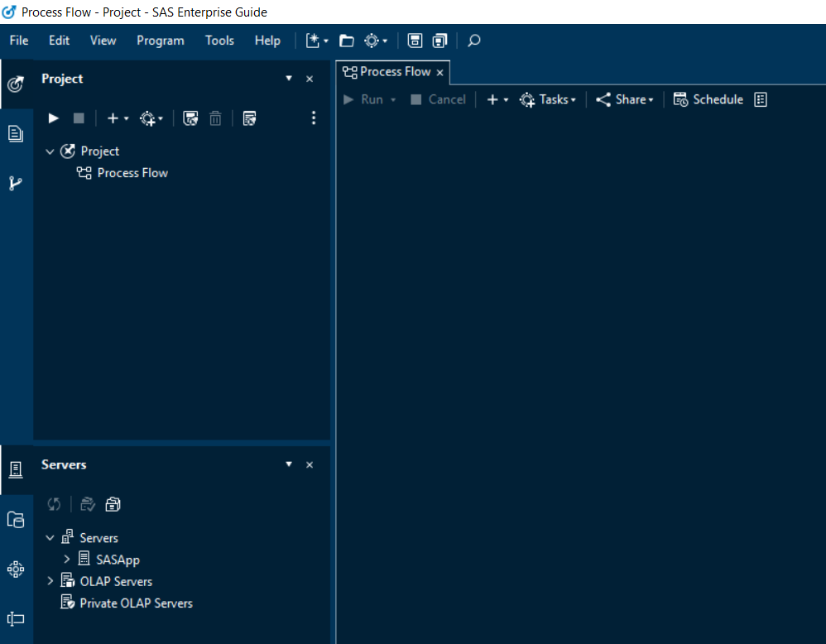Open the Schedule option in the Process Flow toolbar
826x644 pixels.
pos(708,99)
